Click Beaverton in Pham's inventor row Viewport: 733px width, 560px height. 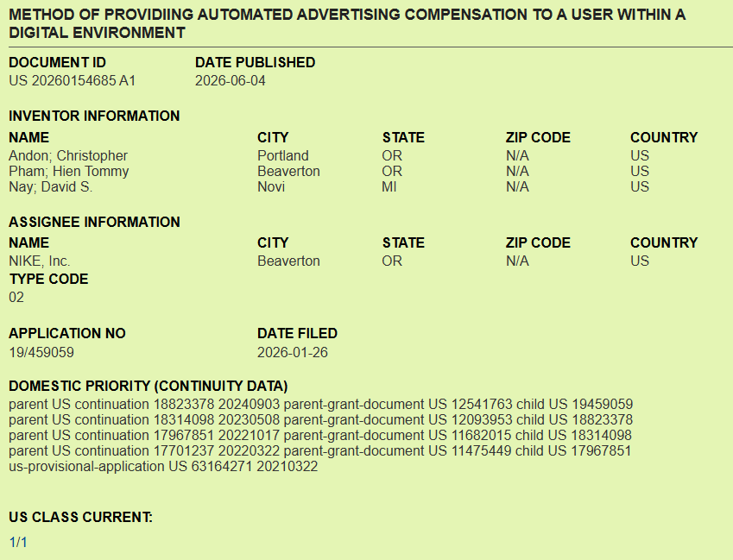288,172
